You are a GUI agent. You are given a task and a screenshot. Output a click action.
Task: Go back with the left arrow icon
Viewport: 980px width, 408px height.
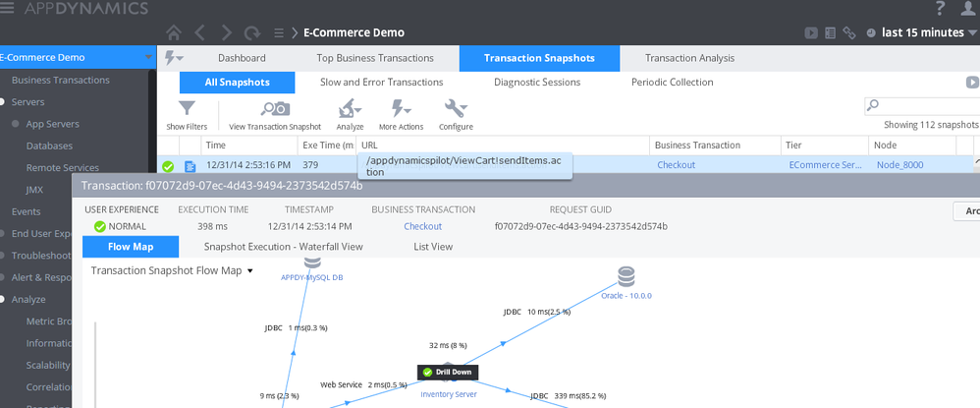[x=199, y=32]
